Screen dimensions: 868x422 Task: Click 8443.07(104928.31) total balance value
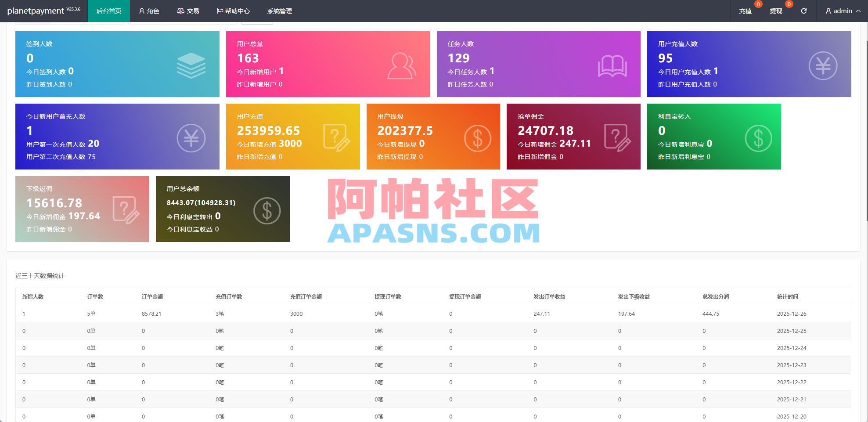[x=201, y=203]
